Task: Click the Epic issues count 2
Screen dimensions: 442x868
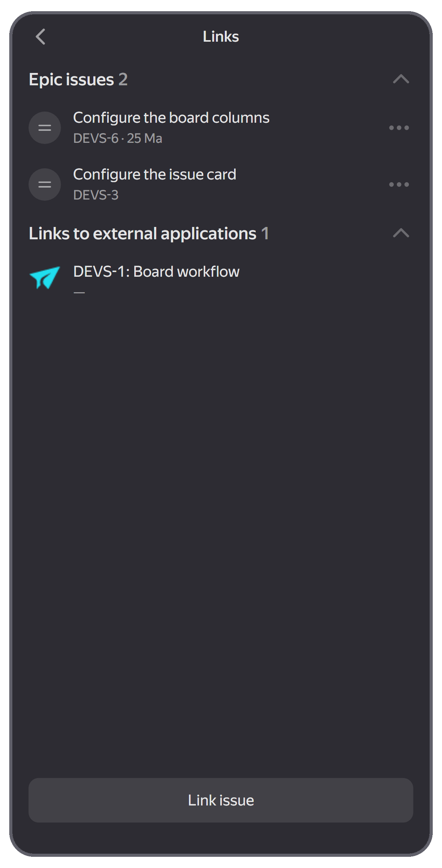Action: point(123,80)
